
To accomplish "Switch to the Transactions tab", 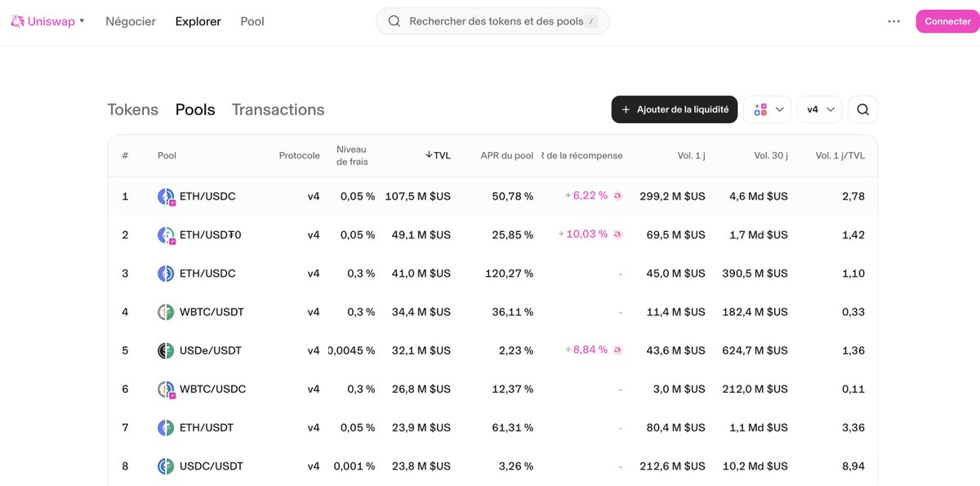I will point(278,109).
